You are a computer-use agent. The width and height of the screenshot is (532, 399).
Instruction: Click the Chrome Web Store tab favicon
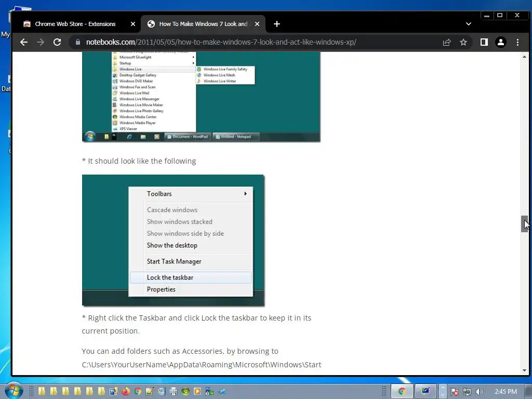(x=27, y=24)
